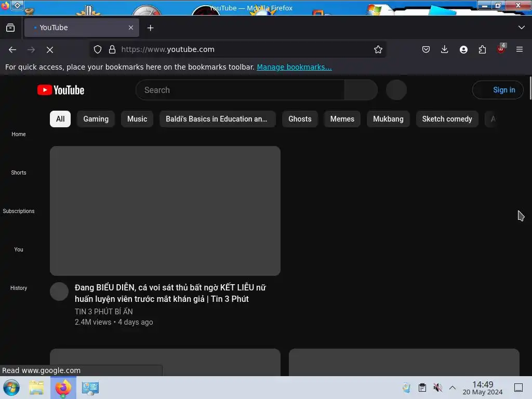The height and width of the screenshot is (399, 532).
Task: Focus the YouTube Search field
Action: coord(240,90)
